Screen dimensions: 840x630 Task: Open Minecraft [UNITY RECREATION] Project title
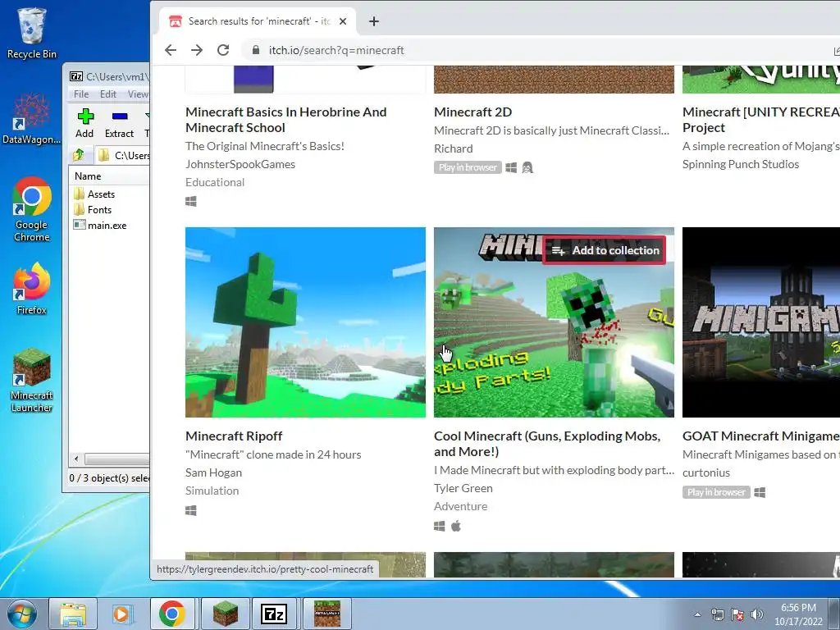pyautogui.click(x=761, y=120)
